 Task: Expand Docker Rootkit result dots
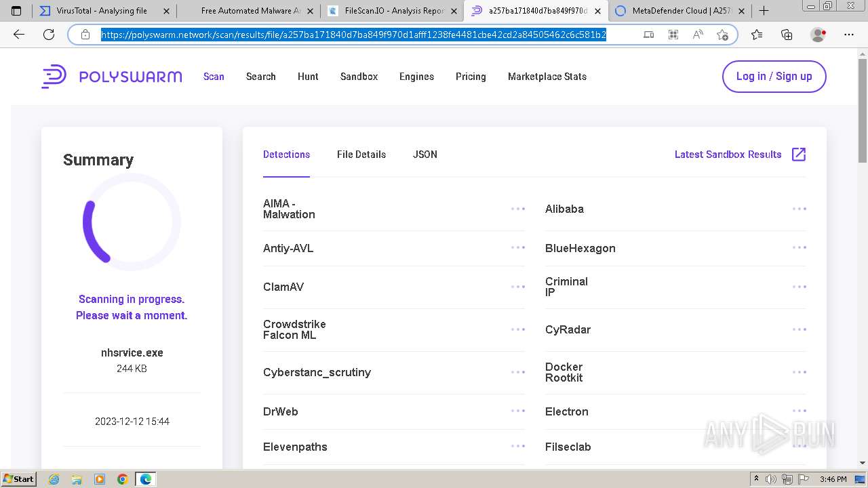tap(800, 372)
